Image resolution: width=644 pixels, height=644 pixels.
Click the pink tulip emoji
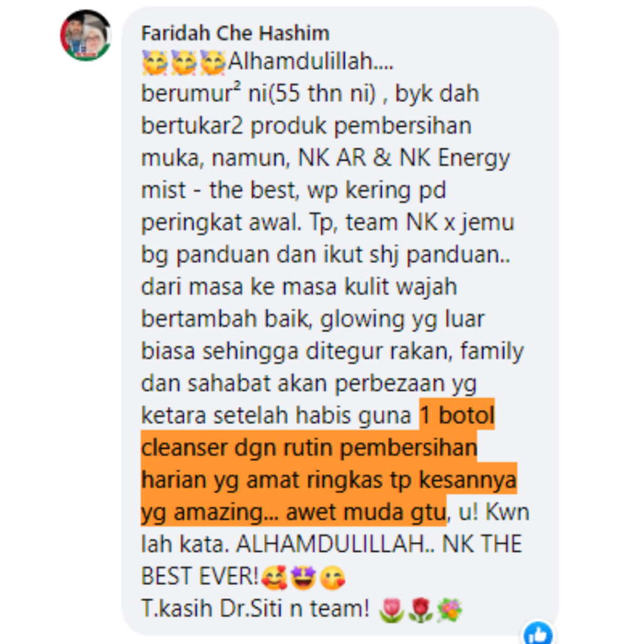tap(391, 609)
